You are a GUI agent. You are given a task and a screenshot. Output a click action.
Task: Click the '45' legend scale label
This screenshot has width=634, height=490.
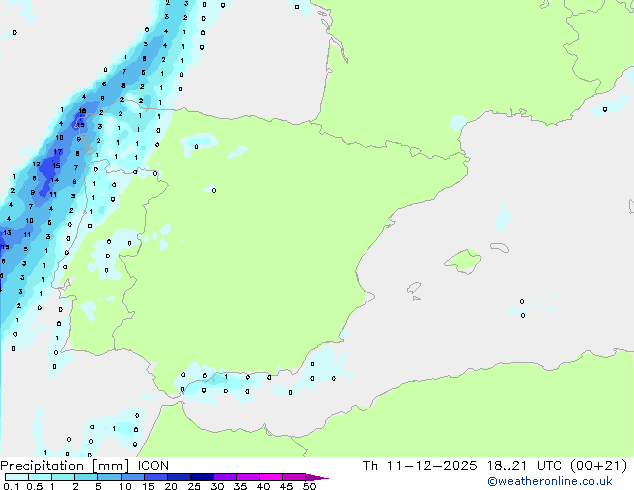pyautogui.click(x=286, y=486)
